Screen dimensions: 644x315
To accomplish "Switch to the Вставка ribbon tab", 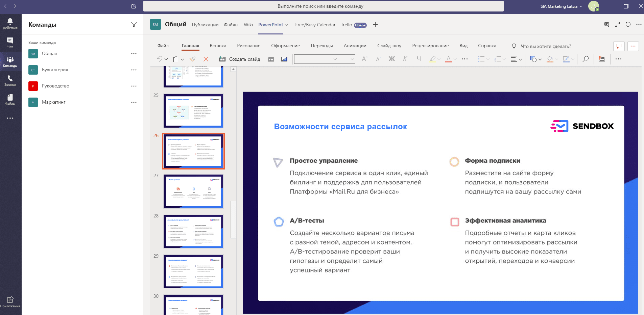I will pos(218,46).
